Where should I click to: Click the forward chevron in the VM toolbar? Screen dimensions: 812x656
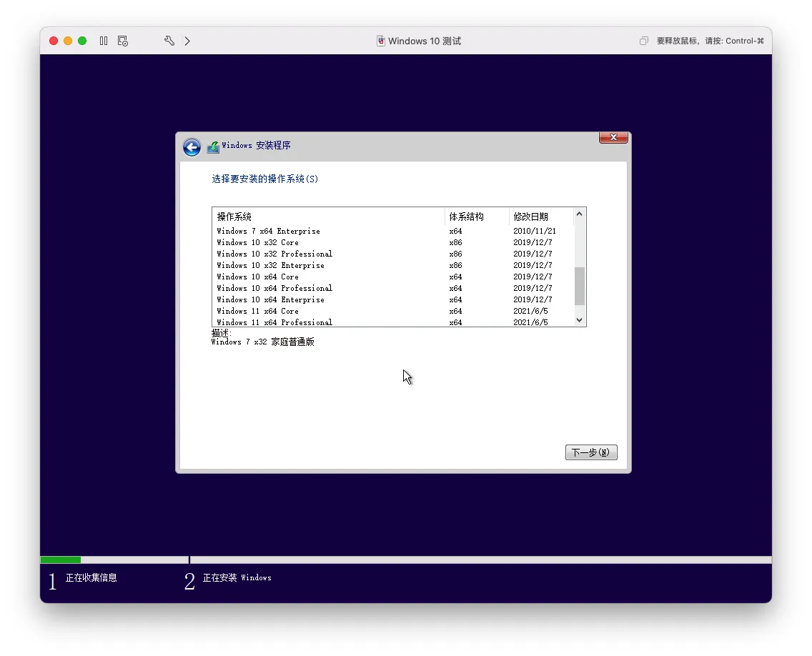coord(187,41)
